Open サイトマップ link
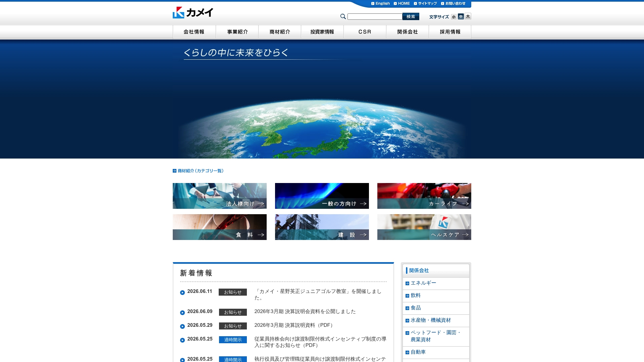 tap(425, 3)
